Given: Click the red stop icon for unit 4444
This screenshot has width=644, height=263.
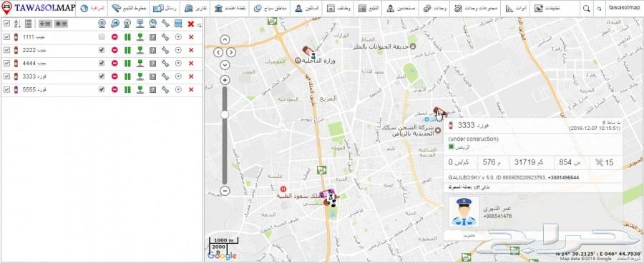Looking at the screenshot, I should coord(114,63).
